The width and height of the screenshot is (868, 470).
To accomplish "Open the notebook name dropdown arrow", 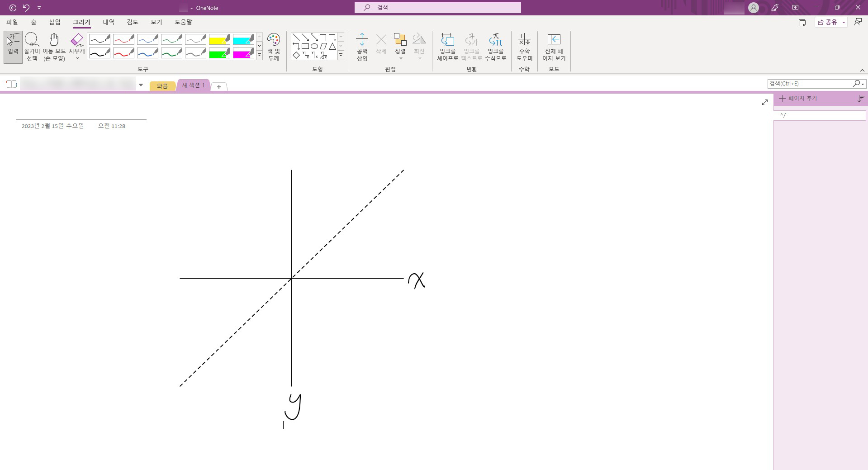I will pyautogui.click(x=141, y=85).
